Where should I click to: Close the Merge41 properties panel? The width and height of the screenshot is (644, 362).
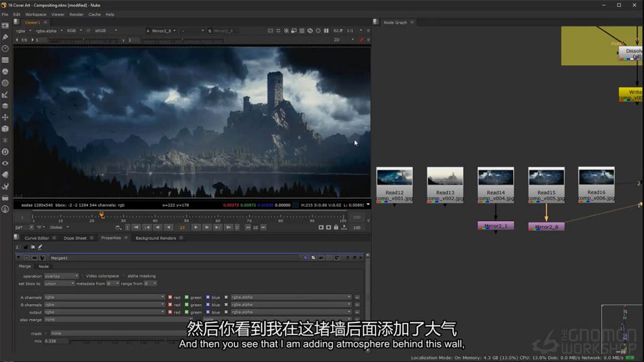click(x=360, y=258)
